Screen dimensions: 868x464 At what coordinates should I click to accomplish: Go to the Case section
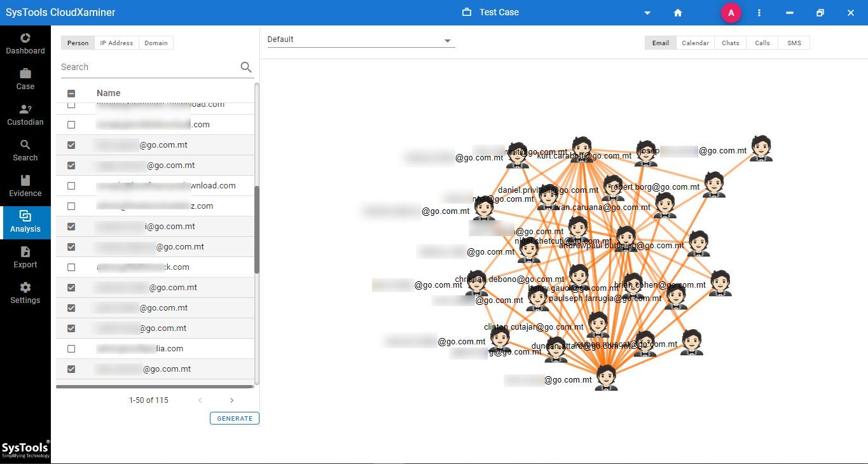coord(25,79)
